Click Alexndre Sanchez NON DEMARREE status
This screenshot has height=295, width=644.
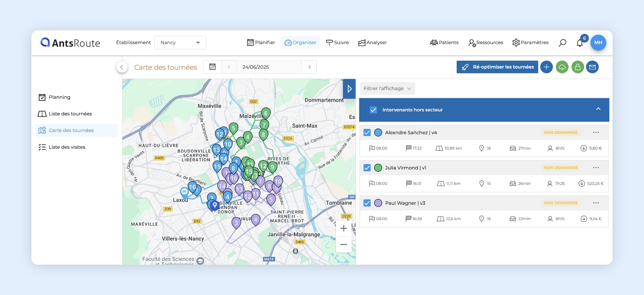[561, 133]
